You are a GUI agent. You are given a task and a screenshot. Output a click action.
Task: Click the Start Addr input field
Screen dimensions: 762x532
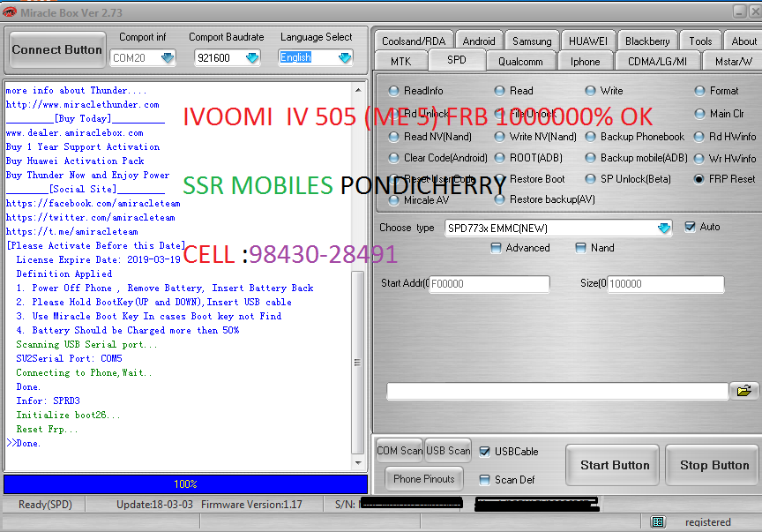pyautogui.click(x=489, y=284)
